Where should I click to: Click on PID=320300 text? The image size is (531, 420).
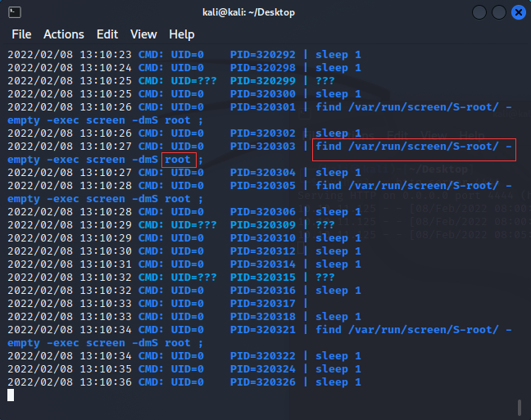(x=262, y=94)
